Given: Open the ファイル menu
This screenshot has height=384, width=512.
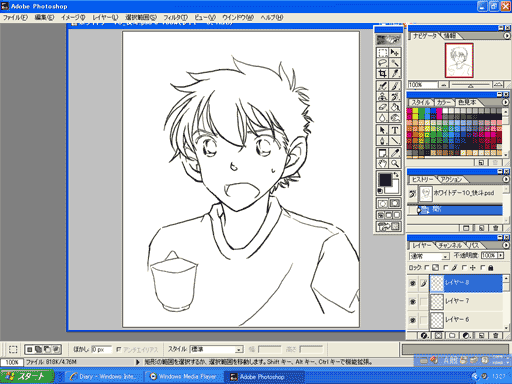Looking at the screenshot, I should [15, 18].
